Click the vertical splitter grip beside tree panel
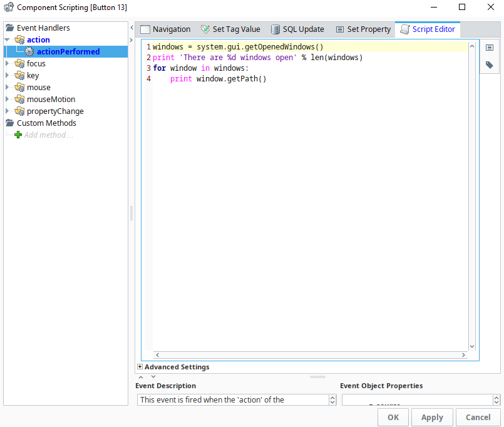The width and height of the screenshot is (504, 427). point(131,213)
